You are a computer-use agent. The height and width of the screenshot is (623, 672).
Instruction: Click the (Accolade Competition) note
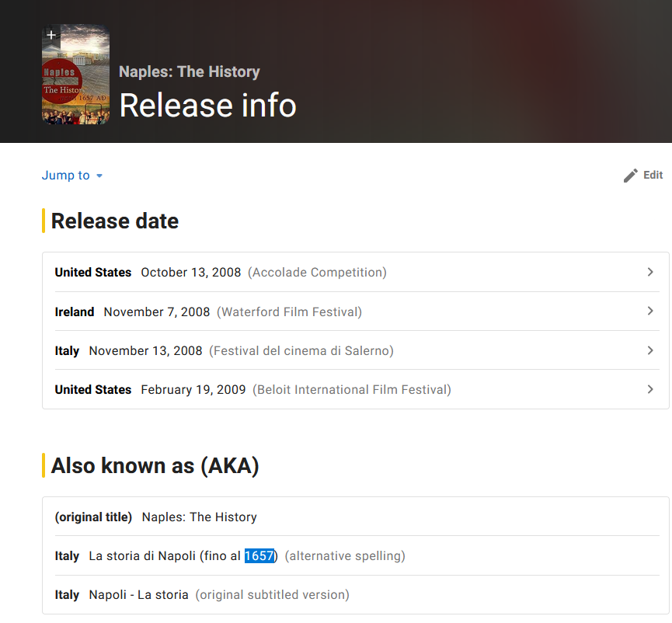coord(317,273)
